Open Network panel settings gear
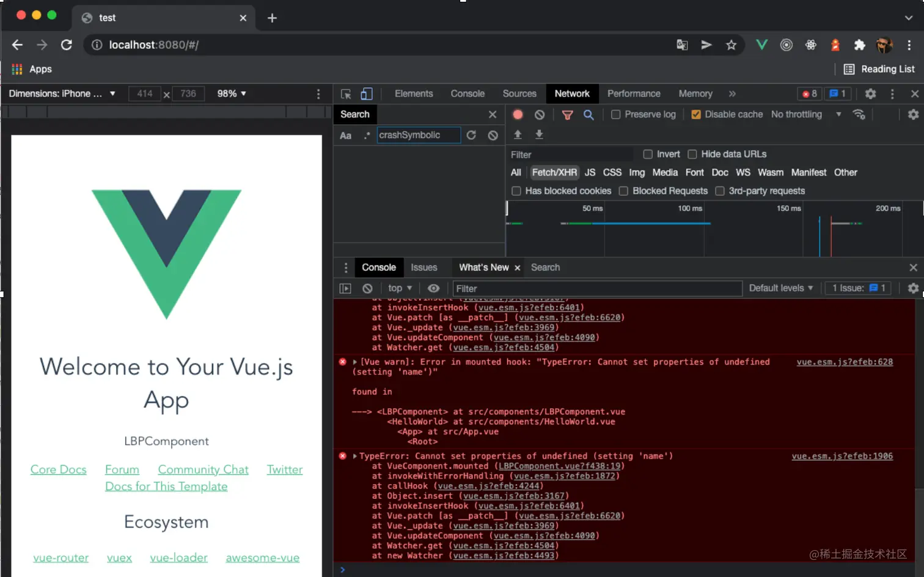This screenshot has width=924, height=577. click(x=913, y=114)
